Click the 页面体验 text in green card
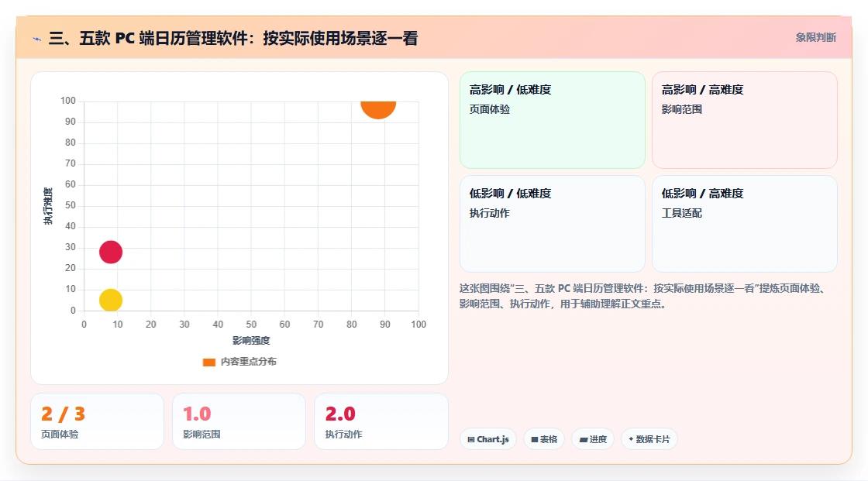This screenshot has width=868, height=481. pyautogui.click(x=489, y=109)
